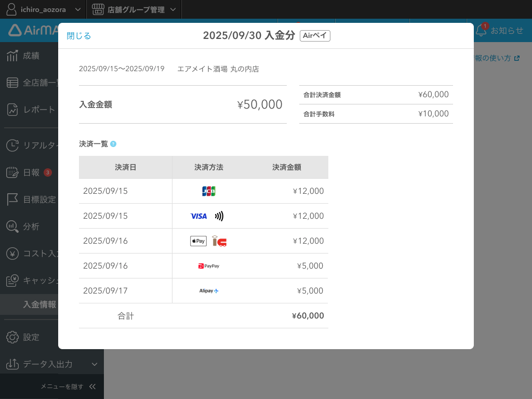Click the user profile icon
Image resolution: width=532 pixels, height=399 pixels.
[11, 9]
